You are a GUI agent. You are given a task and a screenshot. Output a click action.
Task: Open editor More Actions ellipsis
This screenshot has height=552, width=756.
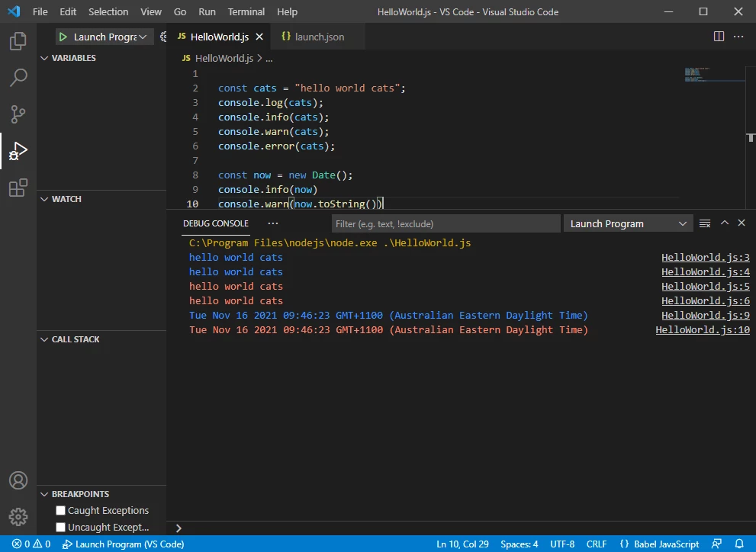(x=738, y=37)
